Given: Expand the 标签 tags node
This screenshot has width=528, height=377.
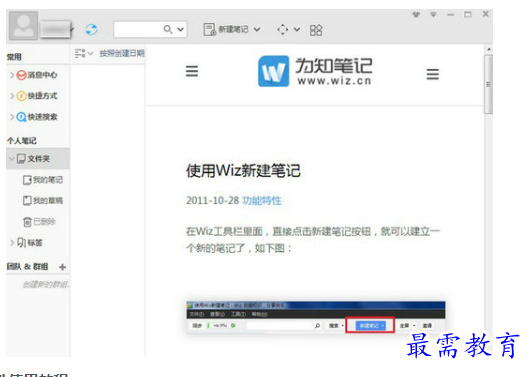Looking at the screenshot, I should coord(12,242).
